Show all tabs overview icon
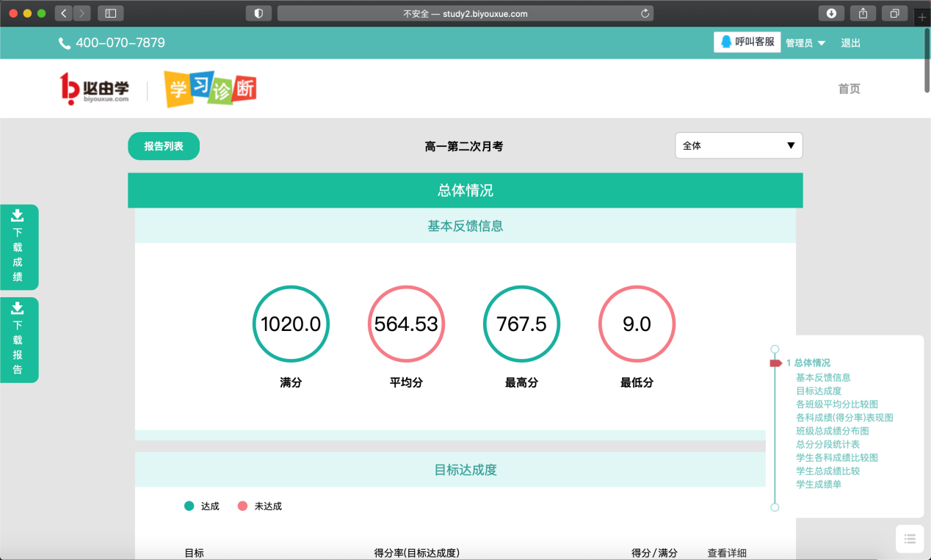 (x=894, y=13)
